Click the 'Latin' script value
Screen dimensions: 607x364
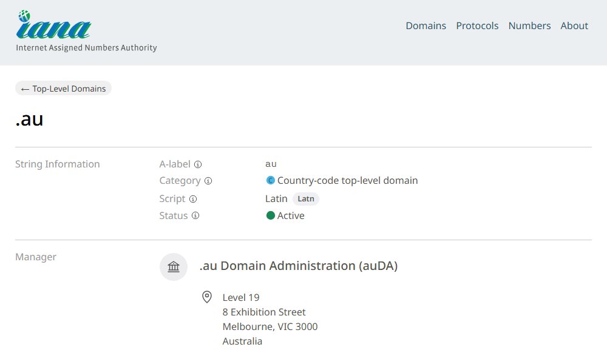point(276,199)
